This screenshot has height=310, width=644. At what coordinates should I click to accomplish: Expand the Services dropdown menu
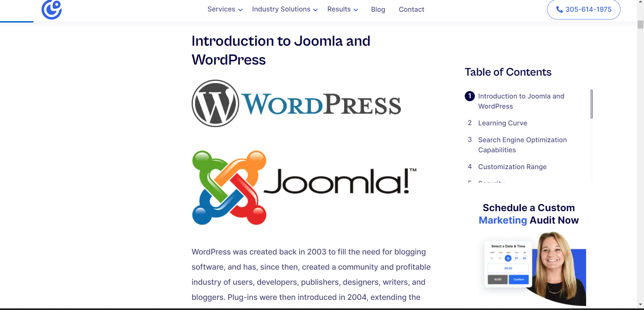pyautogui.click(x=225, y=9)
